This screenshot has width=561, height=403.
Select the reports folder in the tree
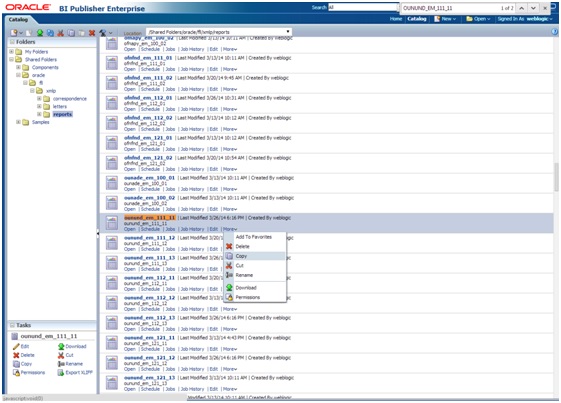[62, 114]
